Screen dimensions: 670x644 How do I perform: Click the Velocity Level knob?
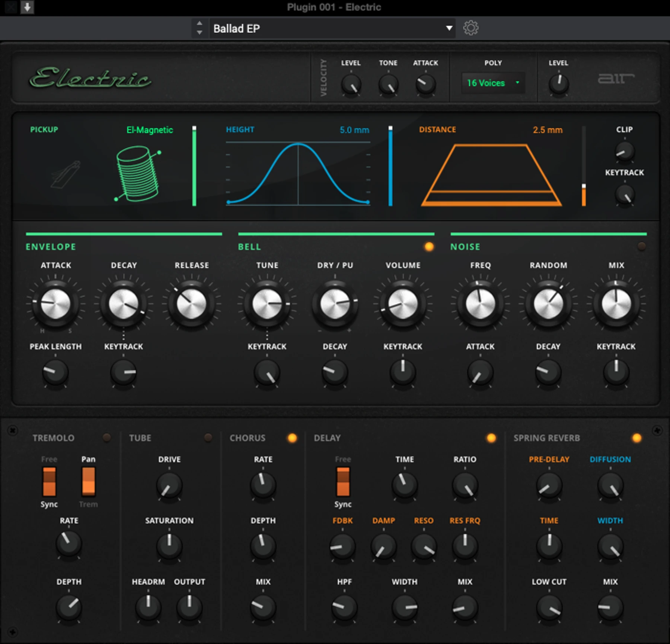point(351,84)
